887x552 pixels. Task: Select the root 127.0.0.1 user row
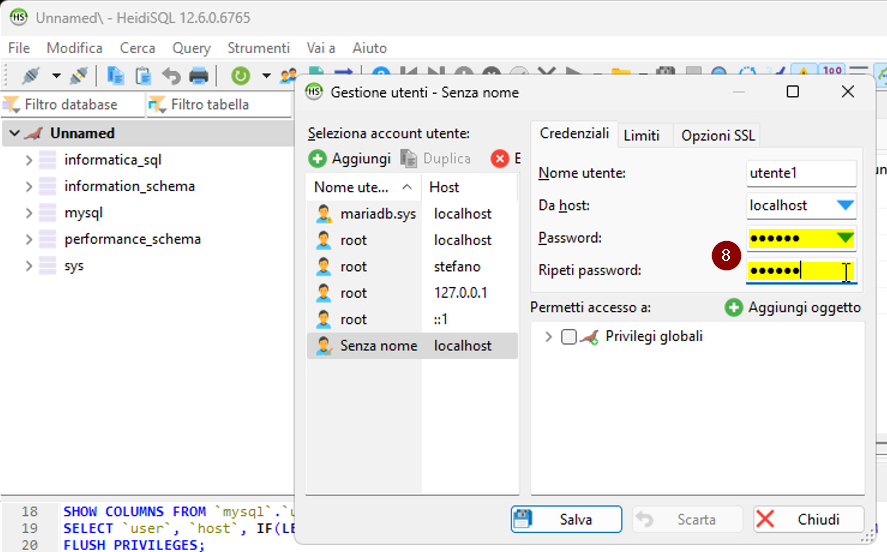click(412, 293)
